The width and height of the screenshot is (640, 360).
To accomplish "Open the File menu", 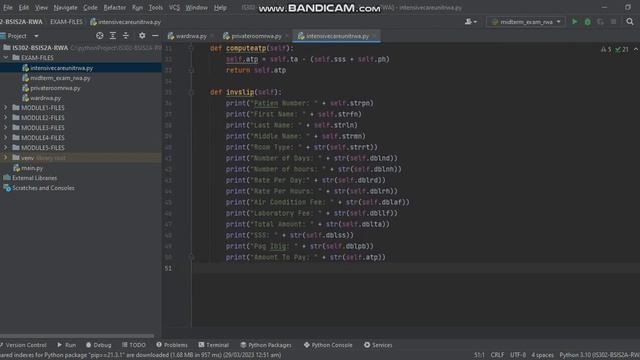I will click(x=8, y=8).
